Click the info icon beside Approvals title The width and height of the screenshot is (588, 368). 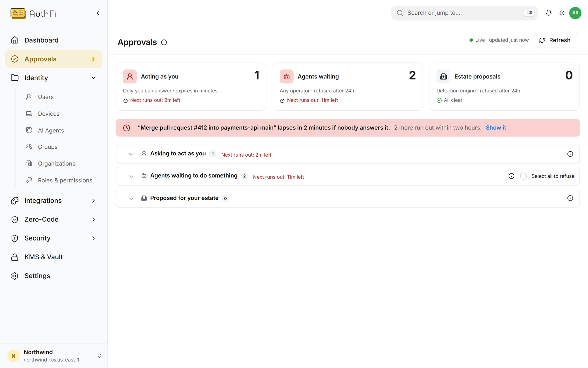pyautogui.click(x=164, y=42)
